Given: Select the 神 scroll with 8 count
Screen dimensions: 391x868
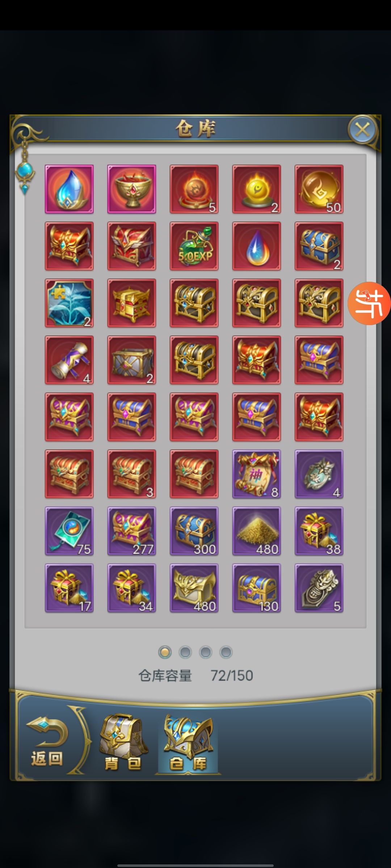Looking at the screenshot, I should tap(257, 474).
